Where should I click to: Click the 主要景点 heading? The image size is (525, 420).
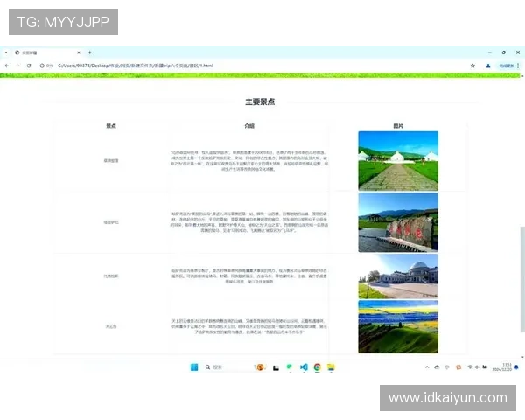(260, 101)
